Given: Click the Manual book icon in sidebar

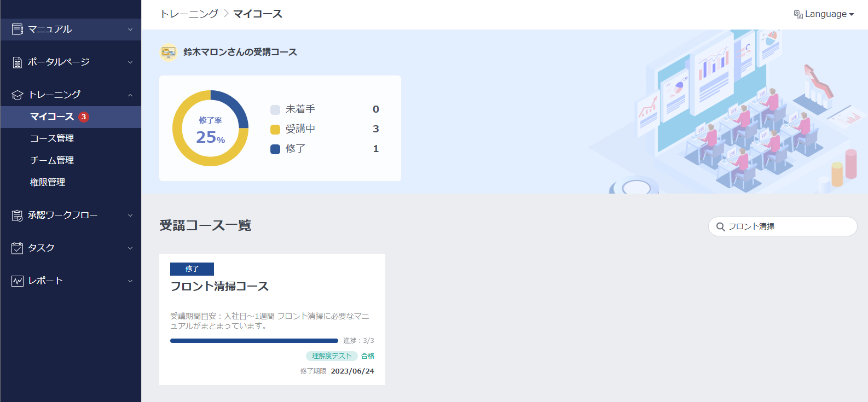Looking at the screenshot, I should click(18, 30).
